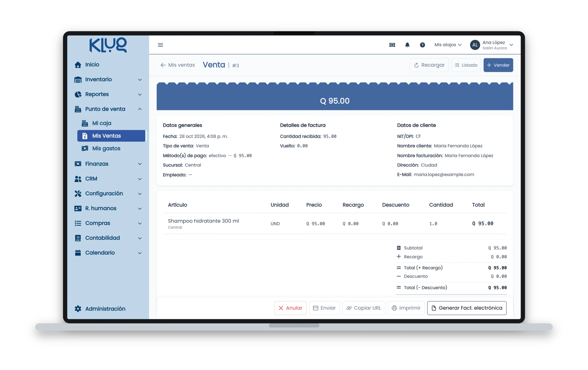Click the Finanzas money icon
This screenshot has width=588, height=370.
(78, 164)
